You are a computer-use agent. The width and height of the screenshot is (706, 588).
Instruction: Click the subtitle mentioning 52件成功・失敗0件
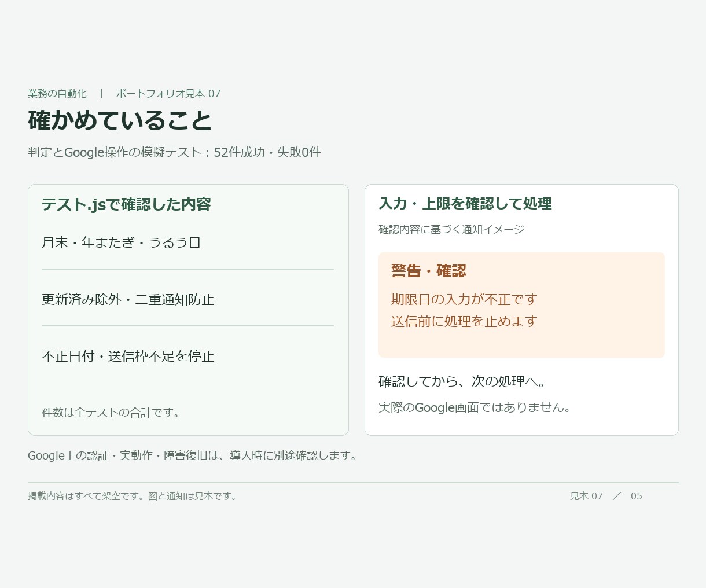174,152
